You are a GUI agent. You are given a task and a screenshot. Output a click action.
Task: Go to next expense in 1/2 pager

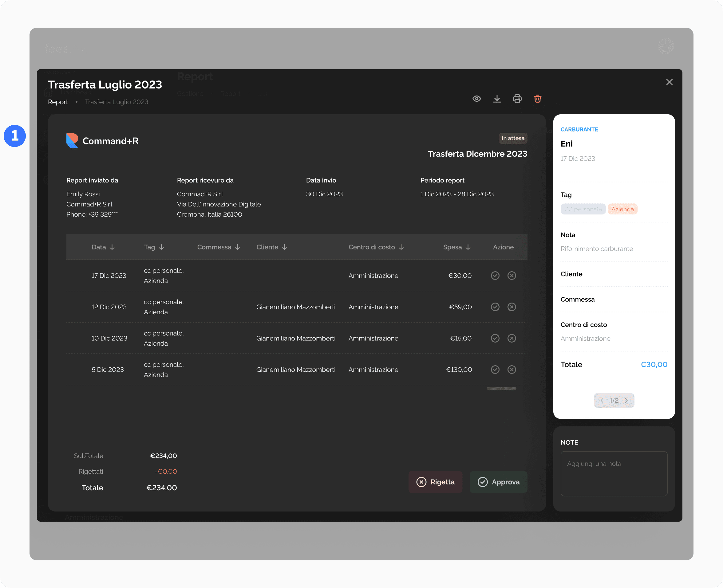pos(626,400)
